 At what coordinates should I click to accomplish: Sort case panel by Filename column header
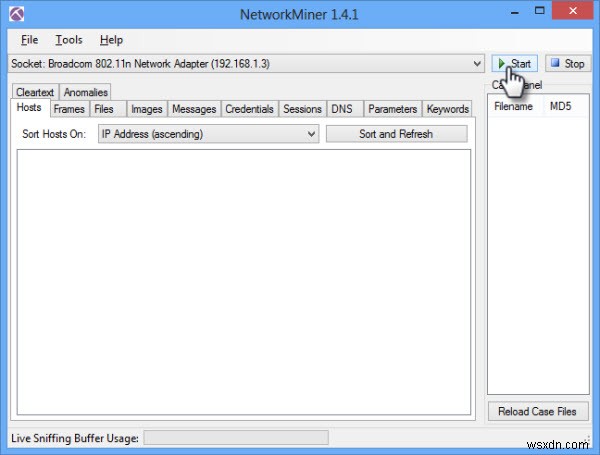[513, 106]
